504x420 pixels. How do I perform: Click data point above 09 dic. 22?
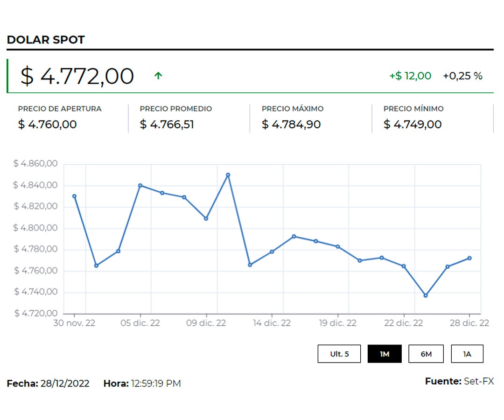pyautogui.click(x=206, y=218)
